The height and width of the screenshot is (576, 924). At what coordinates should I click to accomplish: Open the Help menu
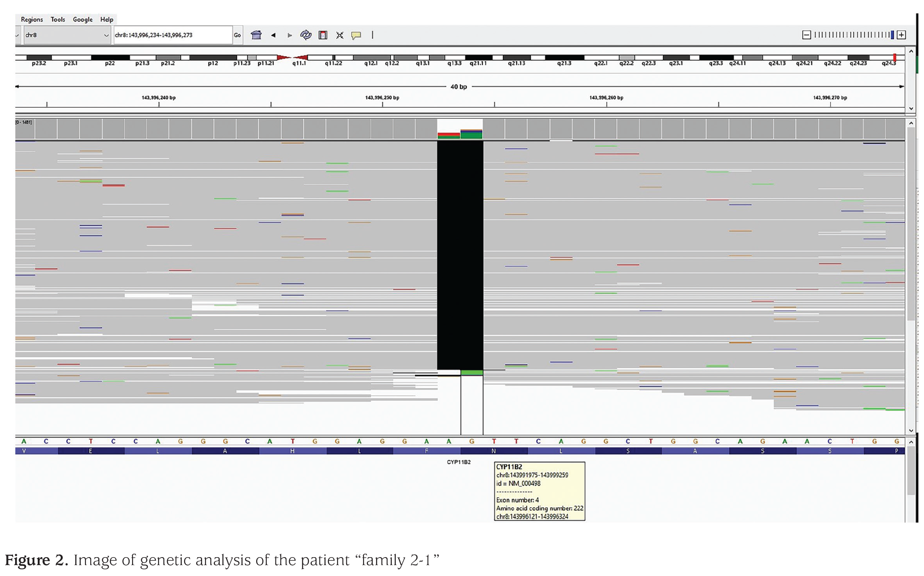(x=106, y=19)
